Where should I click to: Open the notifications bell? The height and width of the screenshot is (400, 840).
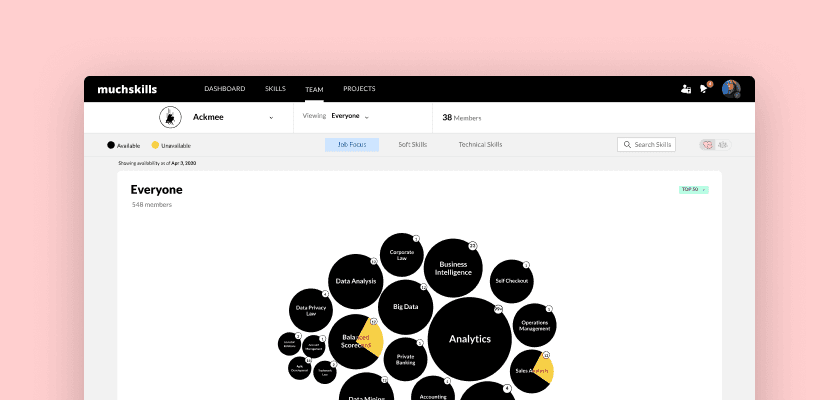704,89
